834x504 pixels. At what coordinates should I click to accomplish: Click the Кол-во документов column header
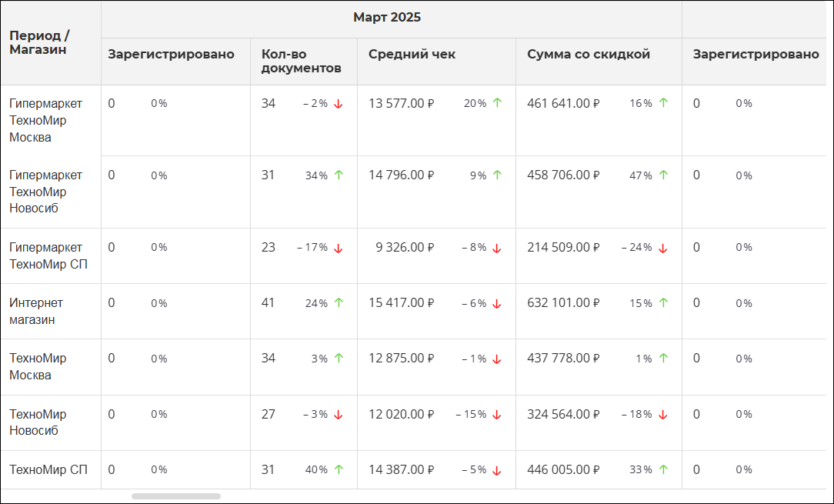coord(301,62)
